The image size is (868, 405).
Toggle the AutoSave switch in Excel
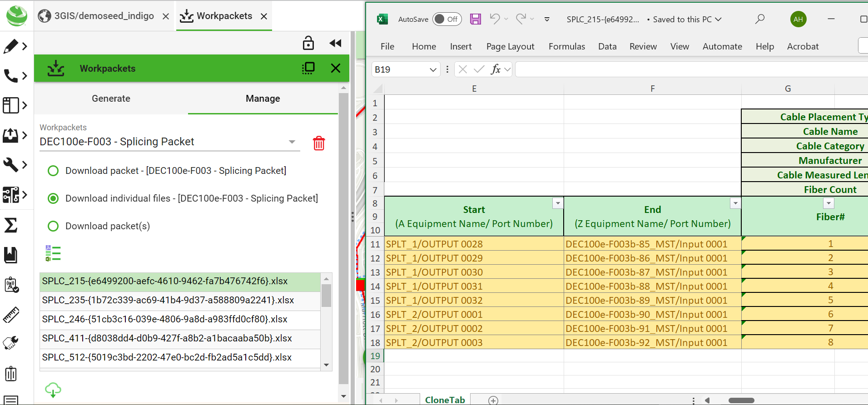447,19
